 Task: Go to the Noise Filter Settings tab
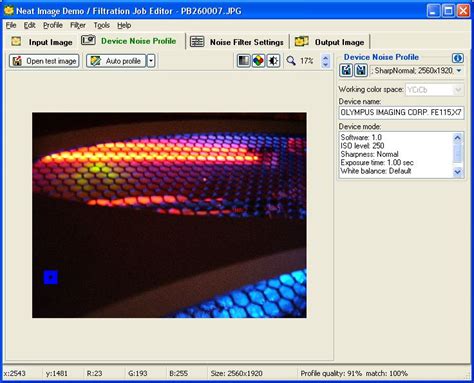coord(237,42)
